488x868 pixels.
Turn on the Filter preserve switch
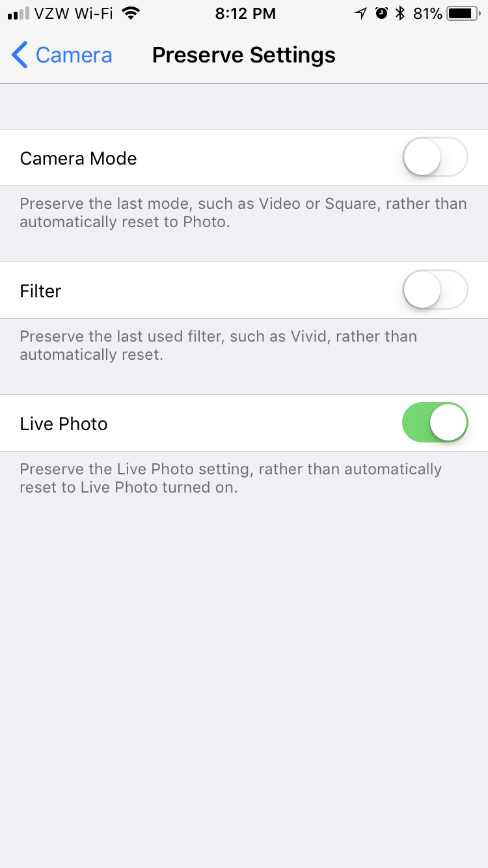click(435, 290)
